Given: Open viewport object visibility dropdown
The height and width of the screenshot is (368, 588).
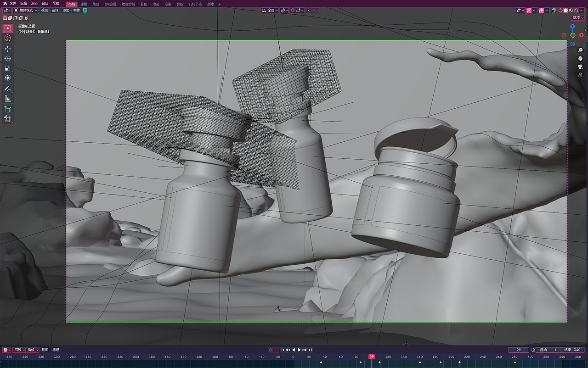Looking at the screenshot, I should coord(520,10).
